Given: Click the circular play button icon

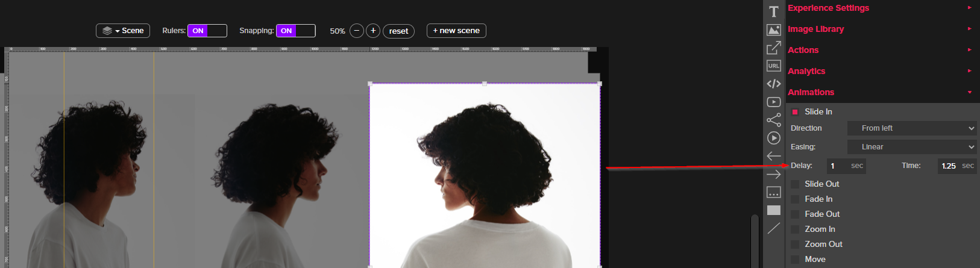Looking at the screenshot, I should [774, 138].
